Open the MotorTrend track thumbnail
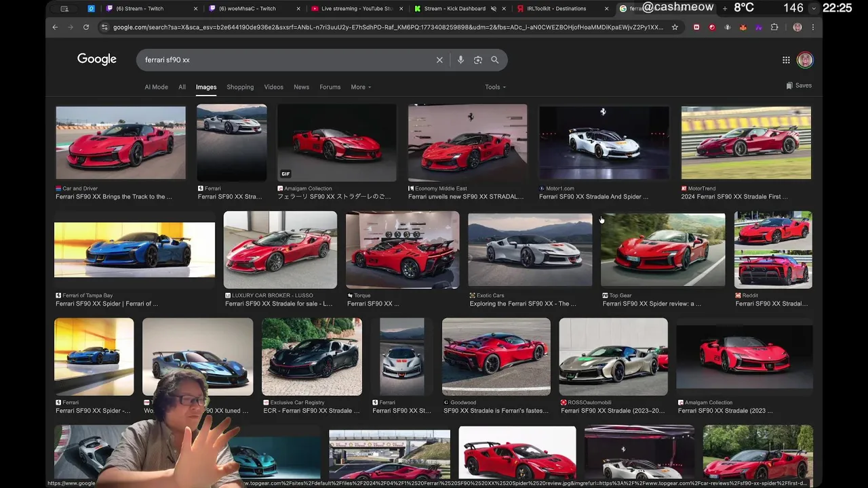The width and height of the screenshot is (868, 488). pos(746,142)
